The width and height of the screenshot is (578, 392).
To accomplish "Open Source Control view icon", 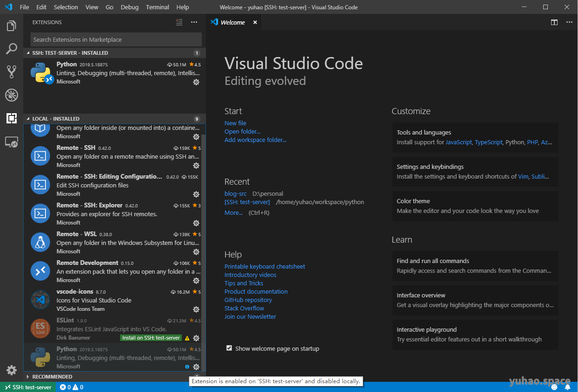I will (12, 71).
